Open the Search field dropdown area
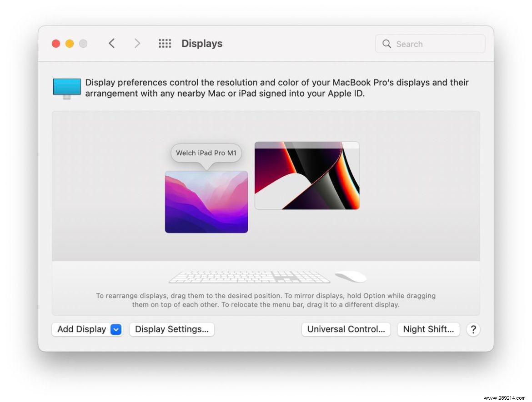The image size is (532, 402). click(x=430, y=44)
